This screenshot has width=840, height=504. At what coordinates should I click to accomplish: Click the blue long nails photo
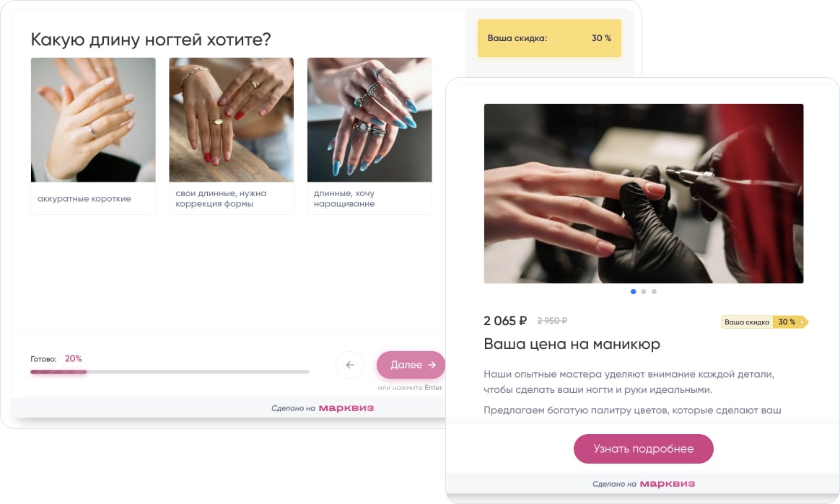coord(369,120)
